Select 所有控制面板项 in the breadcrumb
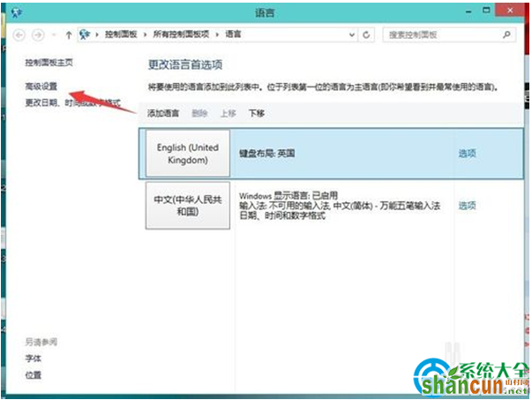Screen dimensions: 532x400 [x=181, y=34]
